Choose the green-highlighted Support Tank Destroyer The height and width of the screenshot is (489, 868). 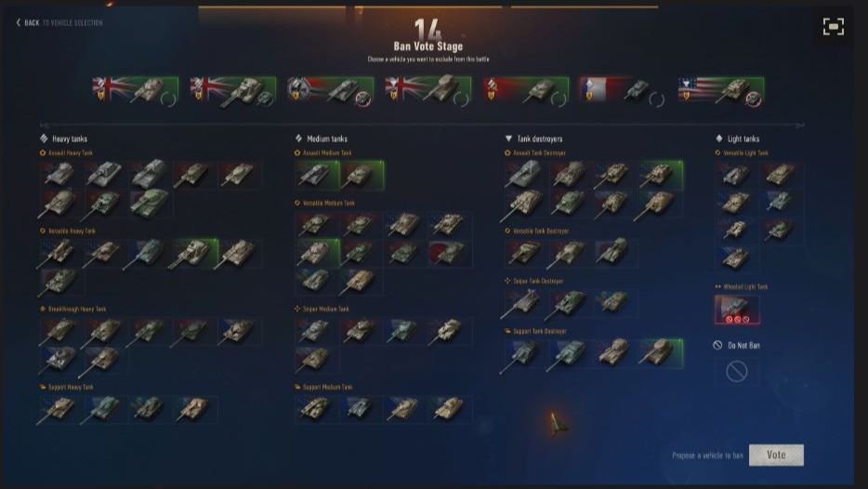[x=661, y=353]
